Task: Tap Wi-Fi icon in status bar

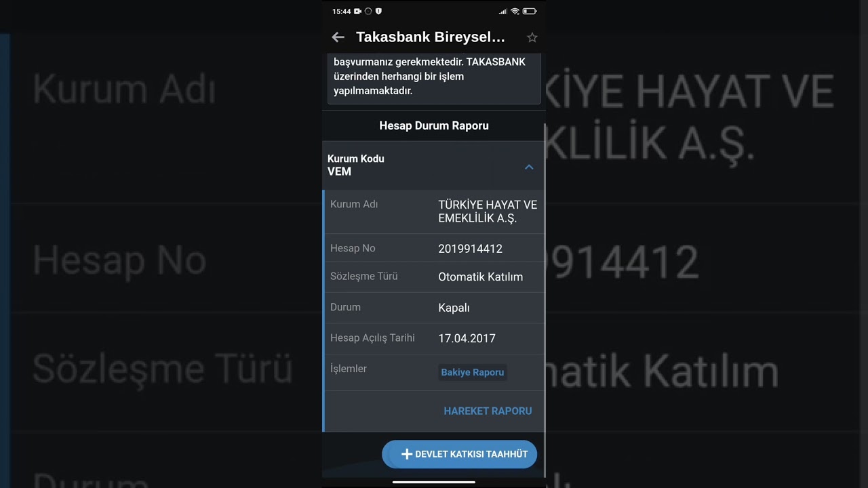Action: [515, 11]
